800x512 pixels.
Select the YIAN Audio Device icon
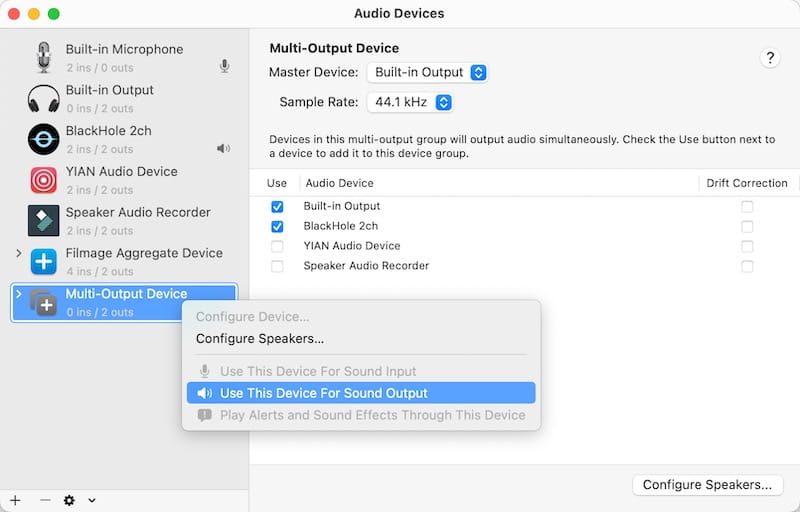(43, 180)
